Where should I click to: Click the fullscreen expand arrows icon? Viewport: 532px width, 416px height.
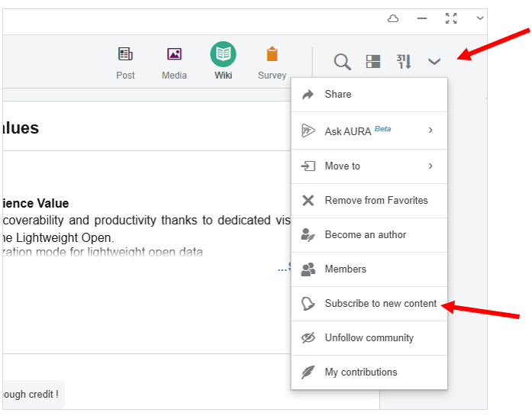click(x=451, y=18)
